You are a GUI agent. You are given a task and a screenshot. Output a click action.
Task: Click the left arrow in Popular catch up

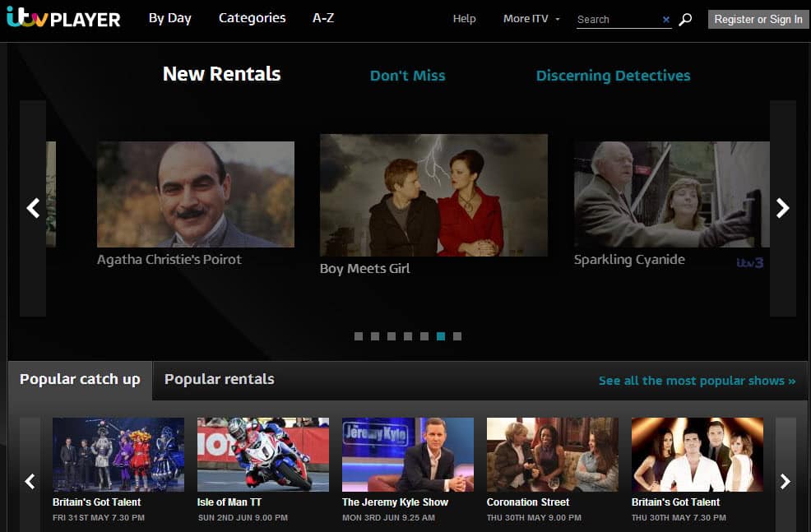(30, 480)
